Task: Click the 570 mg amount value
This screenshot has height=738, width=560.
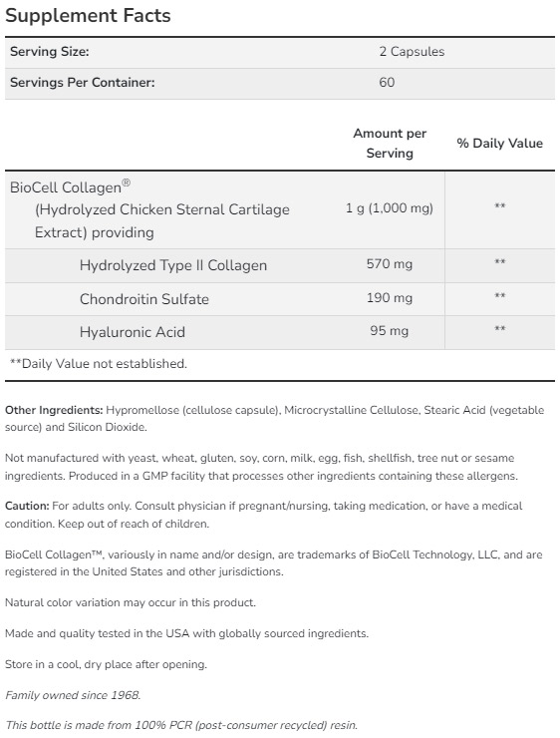Action: [390, 263]
